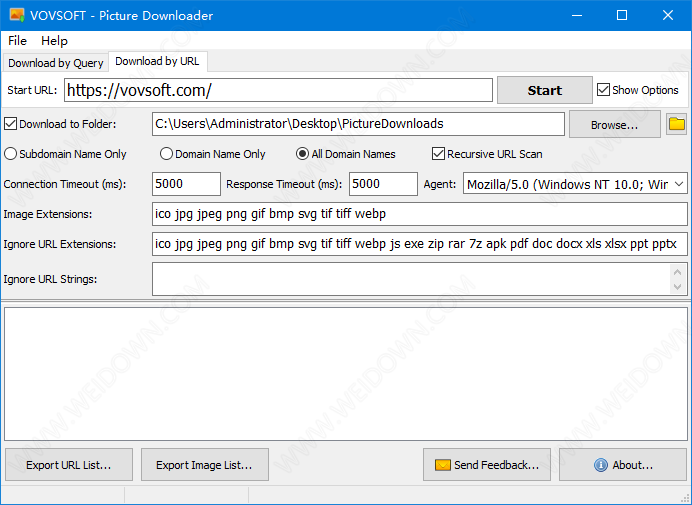This screenshot has width=692, height=505.
Task: Click scroll up arrow in Ignore URL Strings
Action: click(x=678, y=271)
